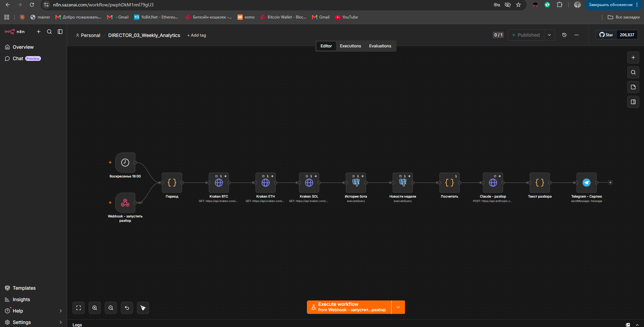Expand the Published dropdown chevron
Image resolution: width=644 pixels, height=327 pixels.
click(549, 35)
